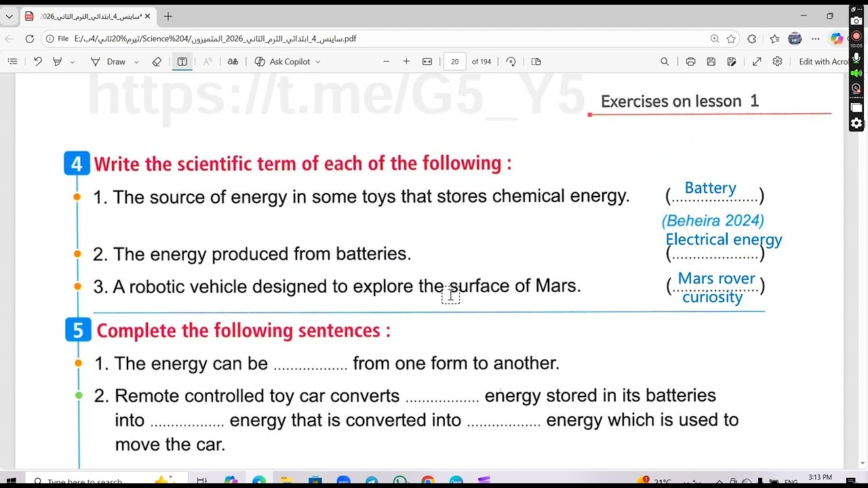Select the Highlight tool
868x488 pixels.
pos(58,62)
